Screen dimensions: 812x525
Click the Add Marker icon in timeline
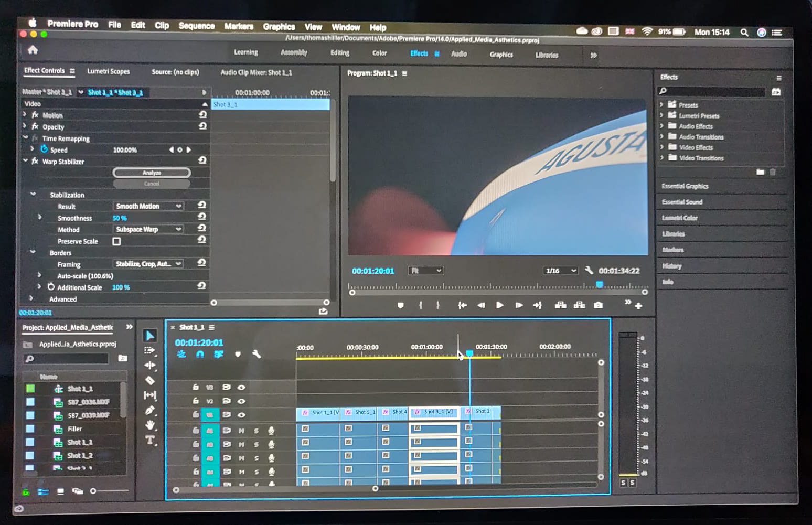coord(238,355)
